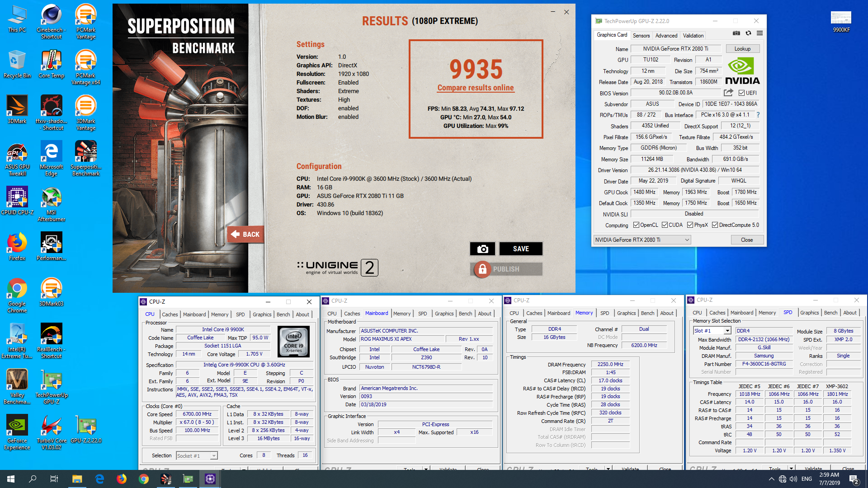This screenshot has width=868, height=488.
Task: Take screenshot with Superposition camera button
Action: pos(482,249)
